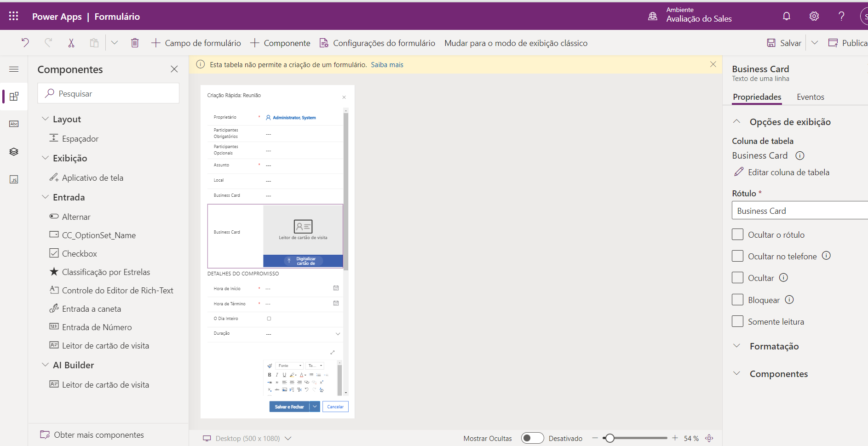
Task: Click the paste clipboard icon
Action: pyautogui.click(x=94, y=43)
